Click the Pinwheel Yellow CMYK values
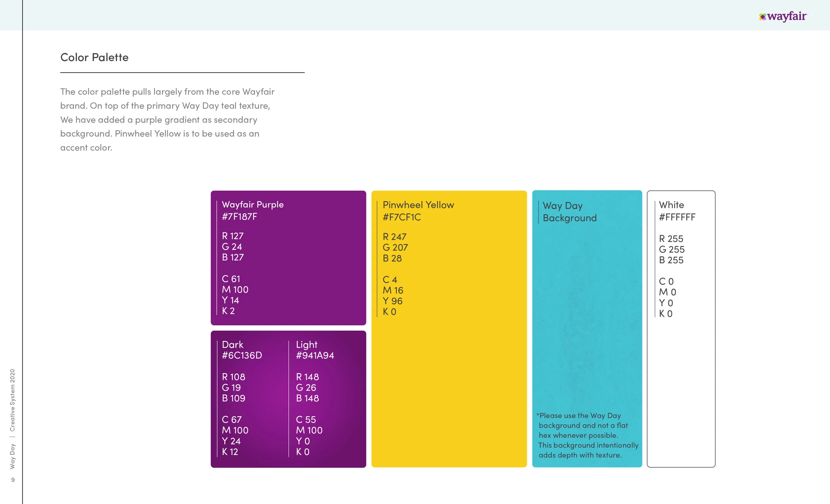Image resolution: width=830 pixels, height=504 pixels. click(x=392, y=296)
